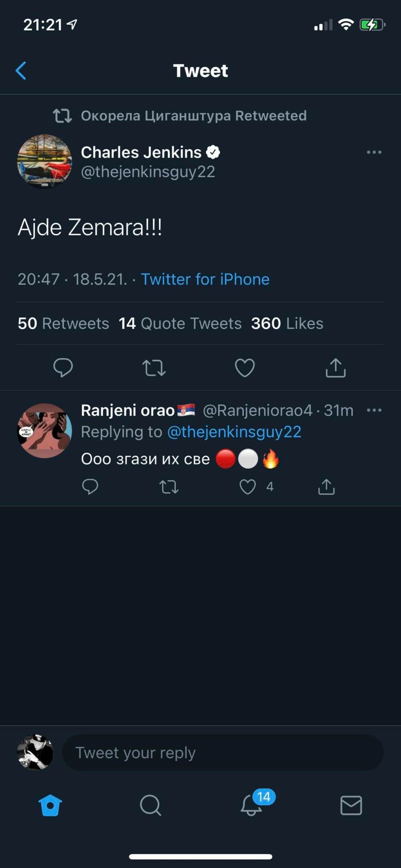Open the Messages tab
The height and width of the screenshot is (868, 401).
351,805
